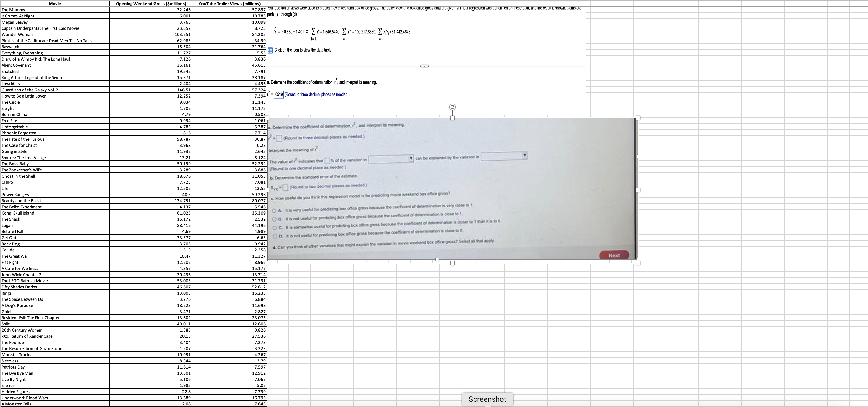Open the first 'variation in' dropdown
The image size is (868, 407).
coord(391,159)
